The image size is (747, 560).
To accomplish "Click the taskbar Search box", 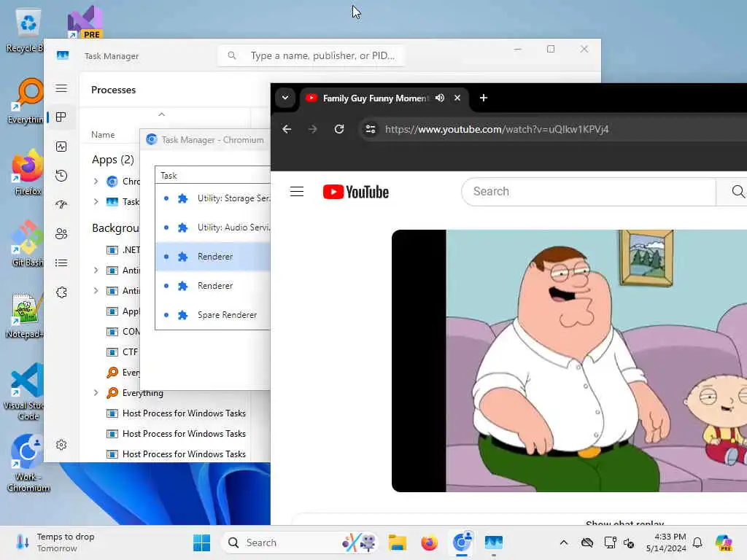I will pos(299,542).
